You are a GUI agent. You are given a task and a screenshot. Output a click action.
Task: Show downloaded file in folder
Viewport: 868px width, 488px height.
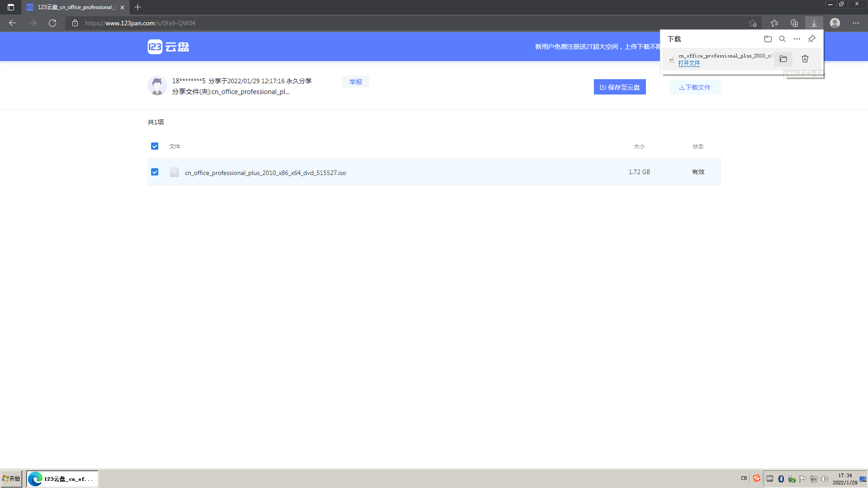click(x=783, y=59)
